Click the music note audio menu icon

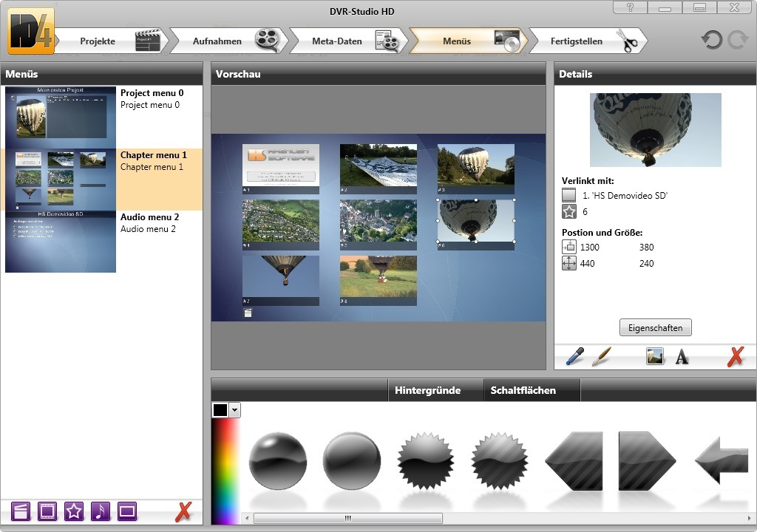[x=100, y=511]
